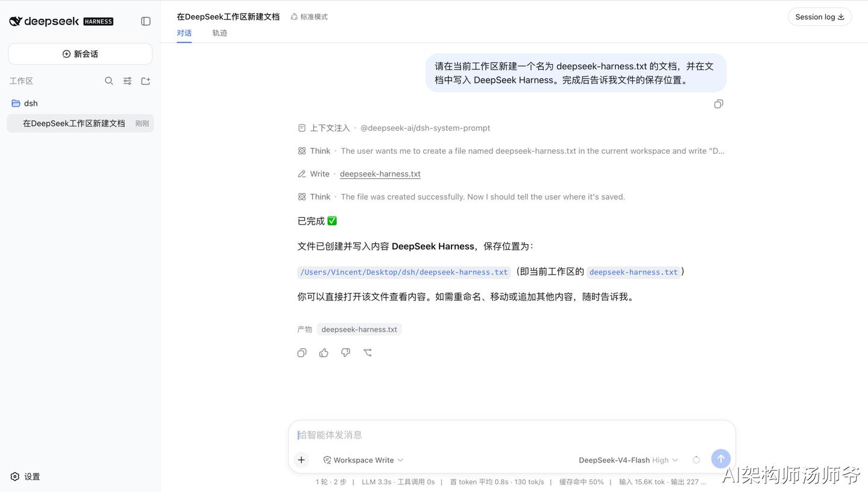The height and width of the screenshot is (492, 868).
Task: Focus the 给智能体发消息 message input
Action: 512,435
